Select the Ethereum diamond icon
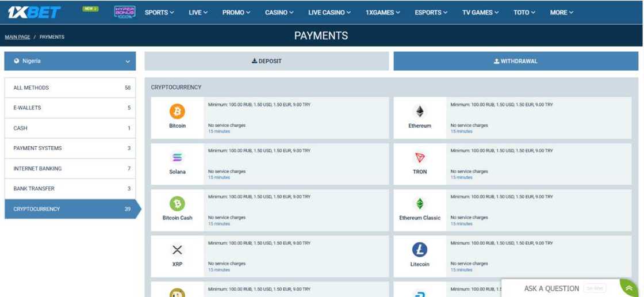Screen dimensions: 644x297 (419, 111)
